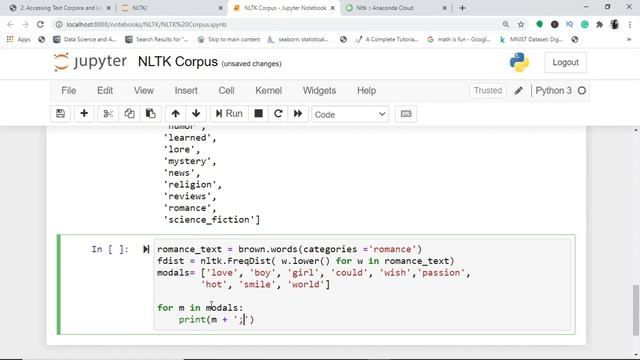Copy selected cells icon
Screen dimensions: 640x360
click(129, 114)
